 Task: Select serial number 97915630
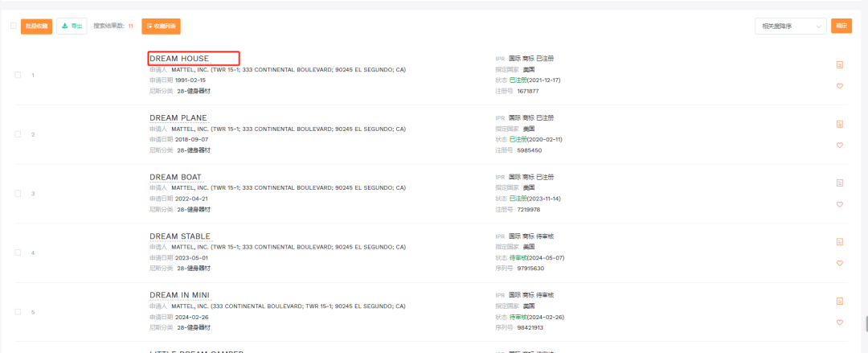click(530, 269)
